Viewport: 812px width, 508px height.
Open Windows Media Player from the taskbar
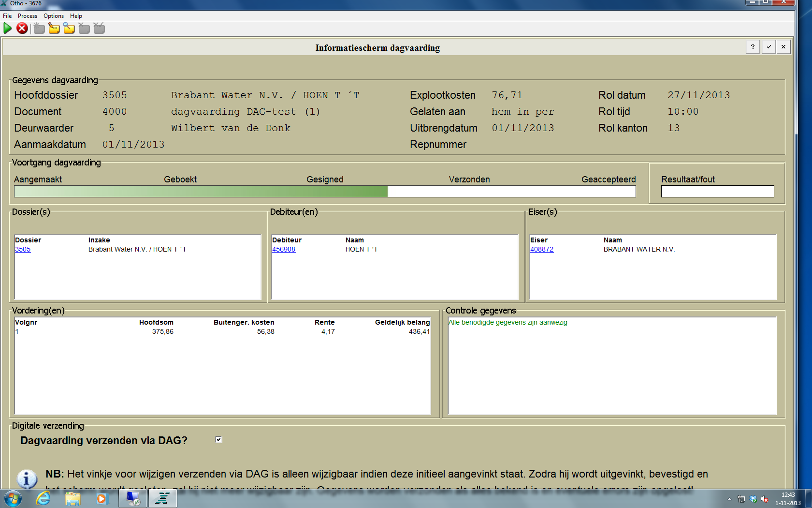(x=102, y=498)
